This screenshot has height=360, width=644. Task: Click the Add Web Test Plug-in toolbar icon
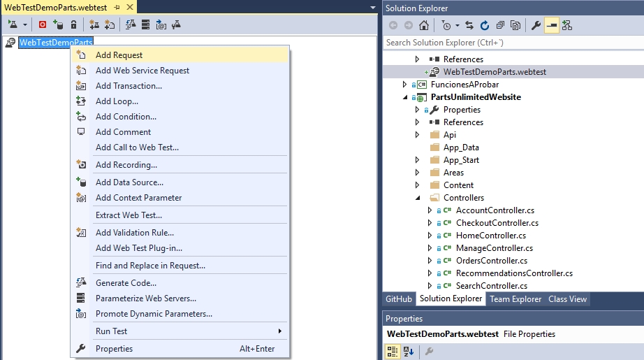click(x=94, y=24)
